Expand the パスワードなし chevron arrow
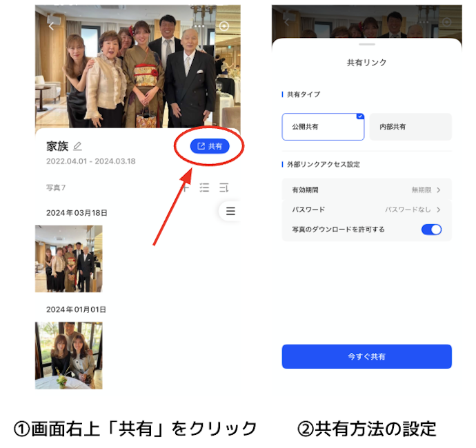Screen dimensions: 476x448 coord(438,210)
